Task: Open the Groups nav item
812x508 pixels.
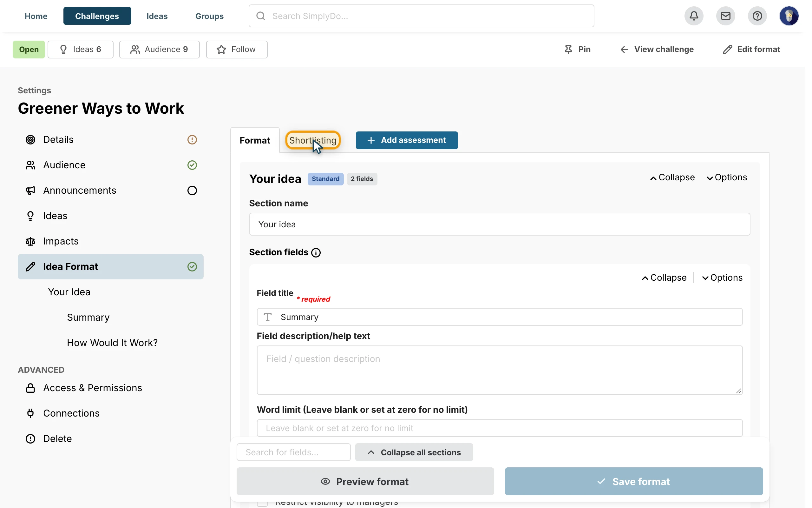Action: pos(209,16)
